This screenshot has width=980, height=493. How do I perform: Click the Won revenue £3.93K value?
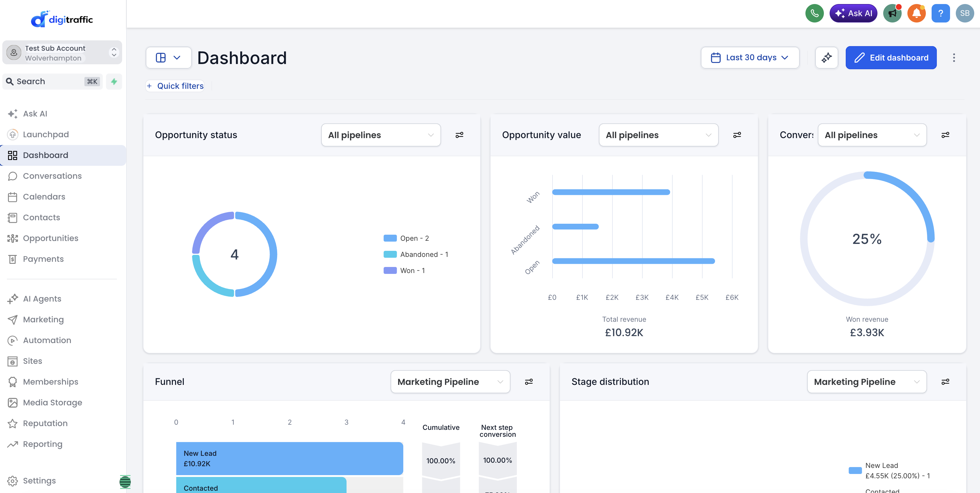pos(867,332)
